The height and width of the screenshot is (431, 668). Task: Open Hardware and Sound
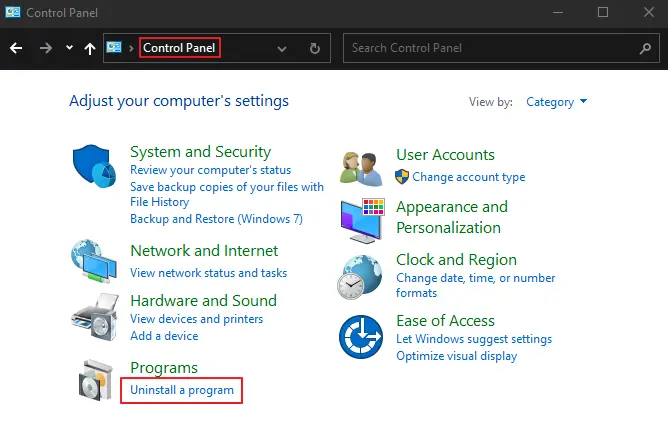pyautogui.click(x=203, y=300)
